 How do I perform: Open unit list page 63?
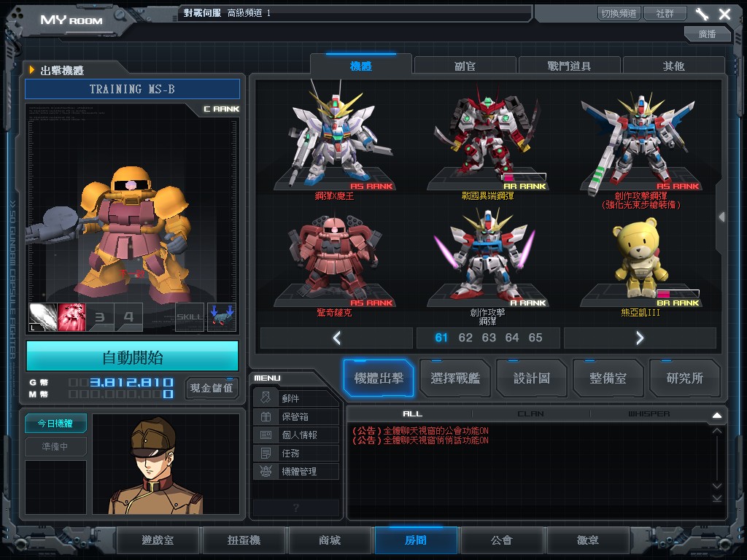click(489, 338)
